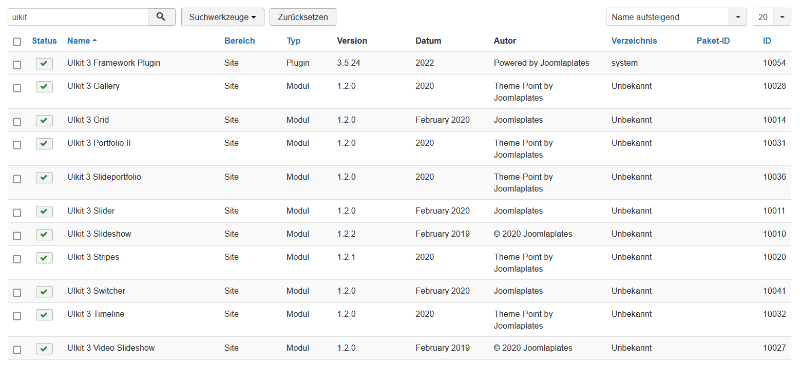800x385 pixels.
Task: Click 'system' directory cell
Action: 624,63
